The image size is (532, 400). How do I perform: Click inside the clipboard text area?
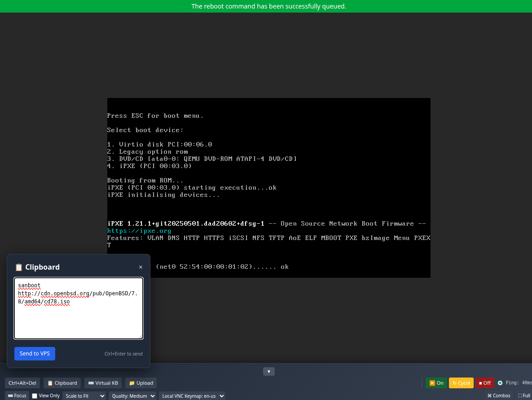pyautogui.click(x=78, y=308)
